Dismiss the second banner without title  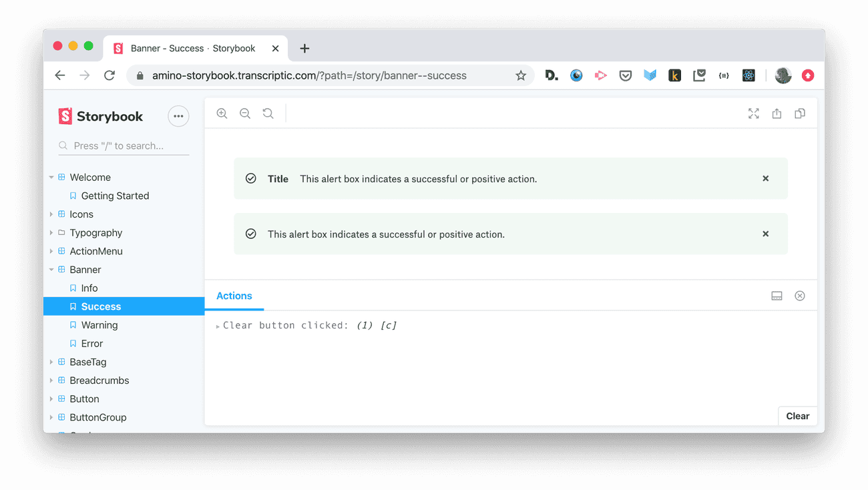coord(766,234)
